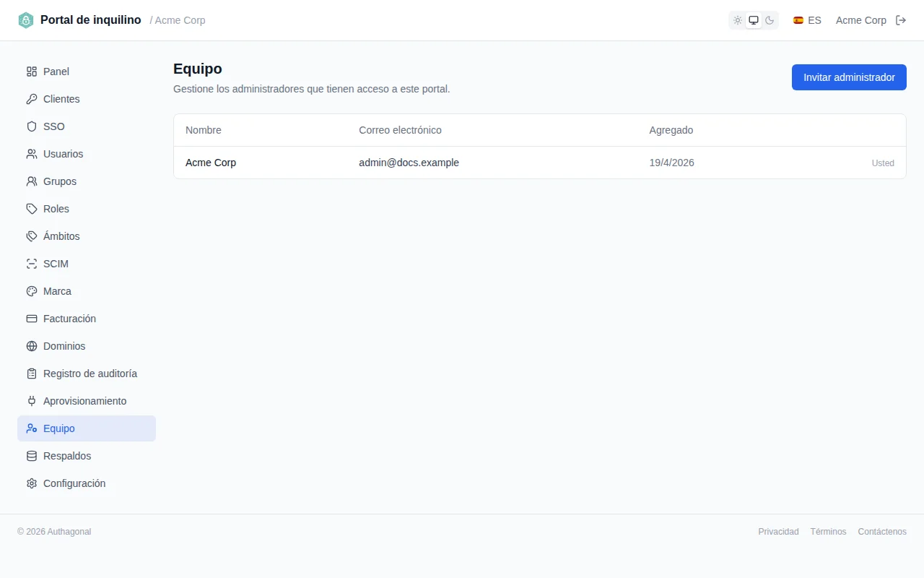Click the double-tag icon beside Ámbitos
The height and width of the screenshot is (578, 924).
tap(32, 236)
